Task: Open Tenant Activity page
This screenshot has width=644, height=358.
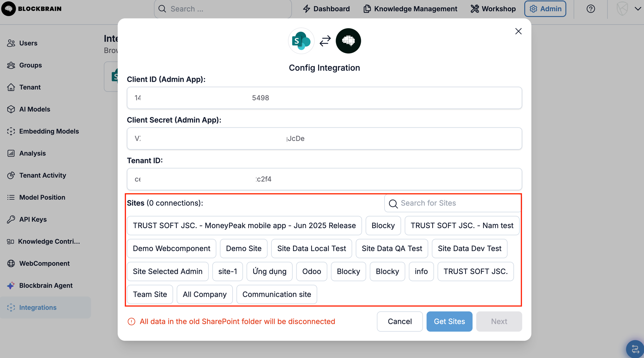Action: [x=42, y=175]
